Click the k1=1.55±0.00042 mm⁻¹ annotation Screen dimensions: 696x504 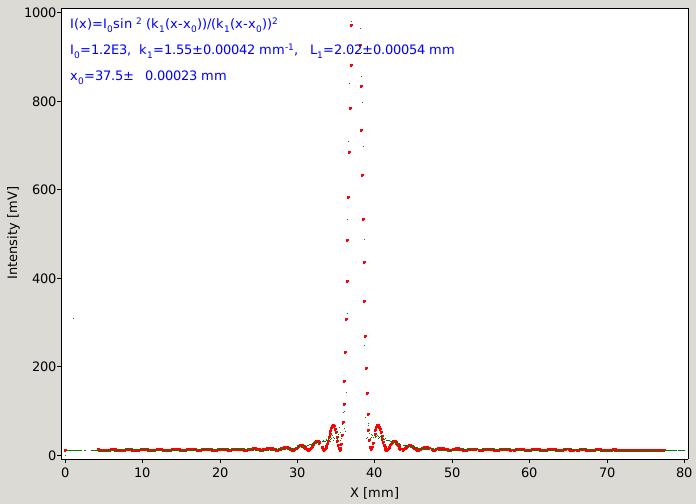pyautogui.click(x=218, y=50)
